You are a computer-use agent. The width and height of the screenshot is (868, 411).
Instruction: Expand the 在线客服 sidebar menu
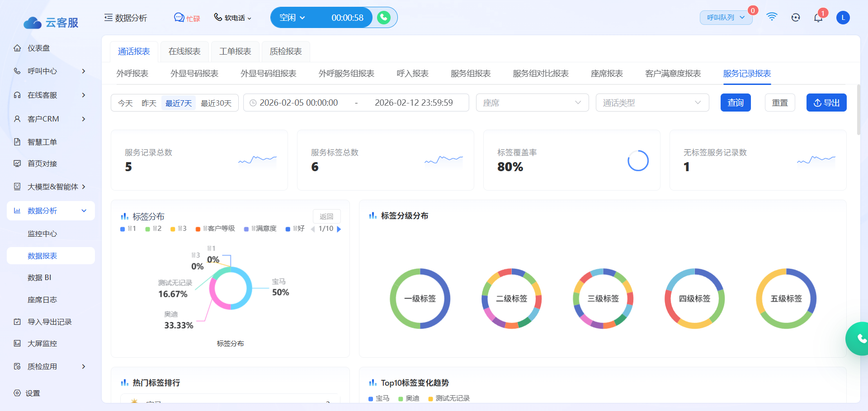click(x=50, y=95)
